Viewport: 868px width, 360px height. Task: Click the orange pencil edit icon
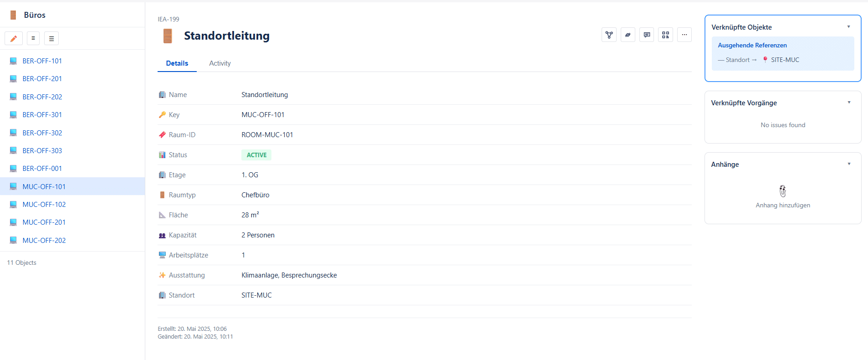14,39
